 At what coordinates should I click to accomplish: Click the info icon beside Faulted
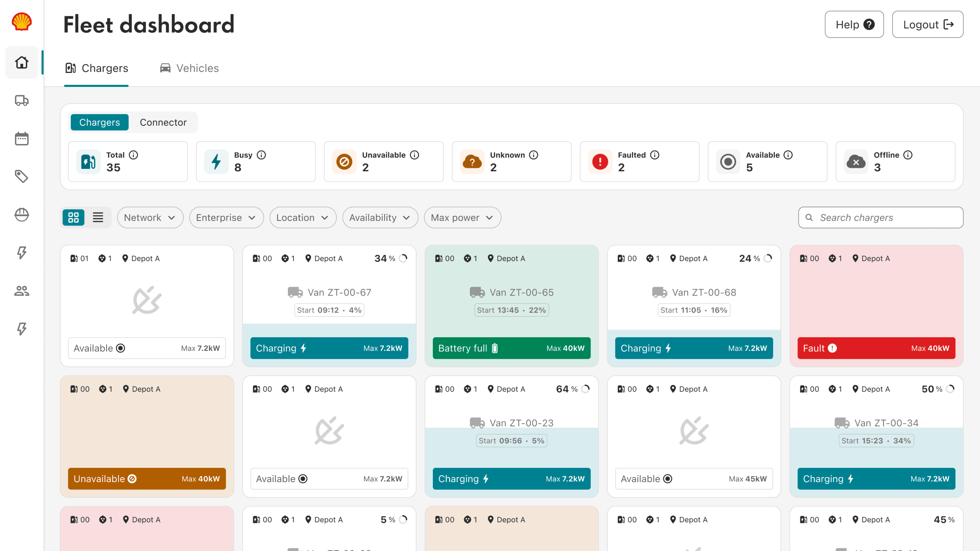(x=654, y=155)
